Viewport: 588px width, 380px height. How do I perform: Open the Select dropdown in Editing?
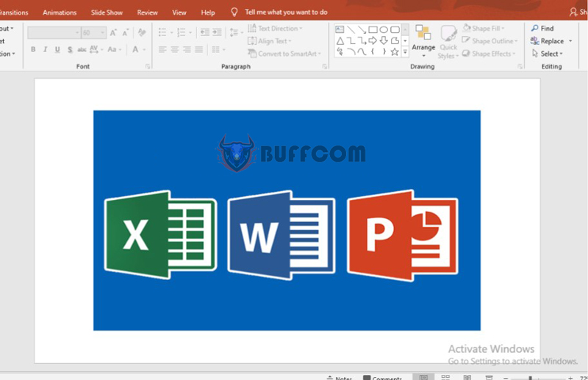(548, 54)
